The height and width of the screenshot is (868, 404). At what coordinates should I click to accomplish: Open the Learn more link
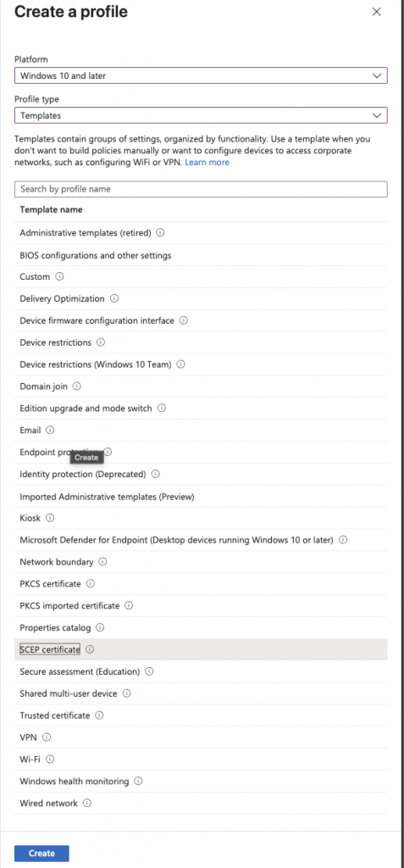click(207, 162)
